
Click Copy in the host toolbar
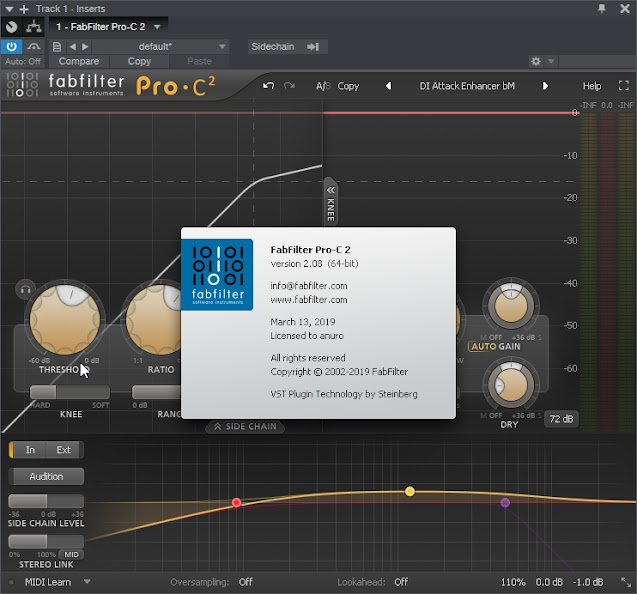coord(139,61)
